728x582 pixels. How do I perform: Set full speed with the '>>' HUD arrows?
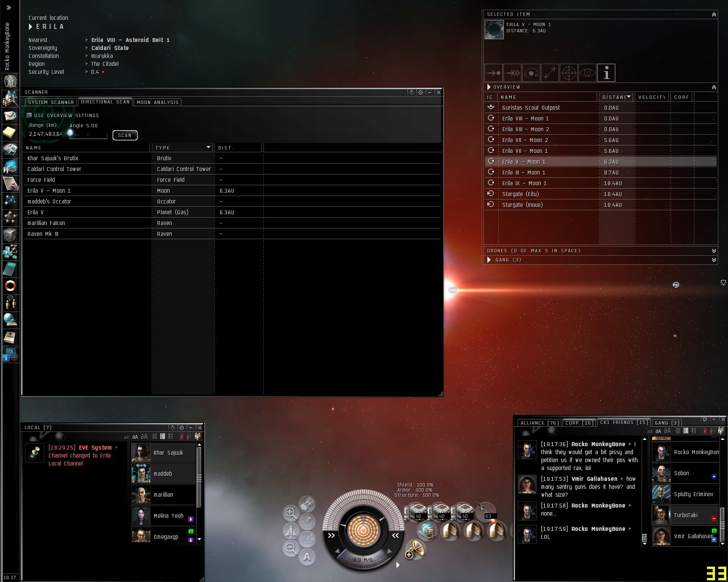[x=332, y=535]
